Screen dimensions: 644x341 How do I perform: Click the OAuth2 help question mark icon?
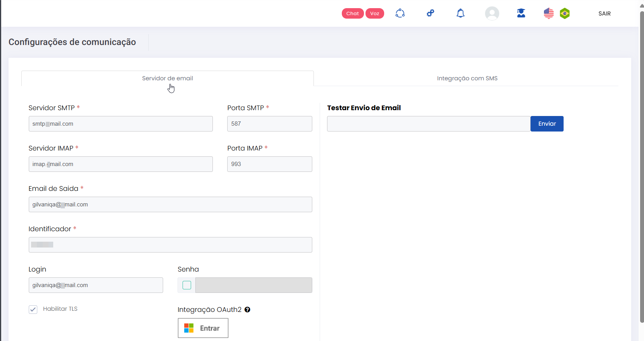[x=247, y=310]
